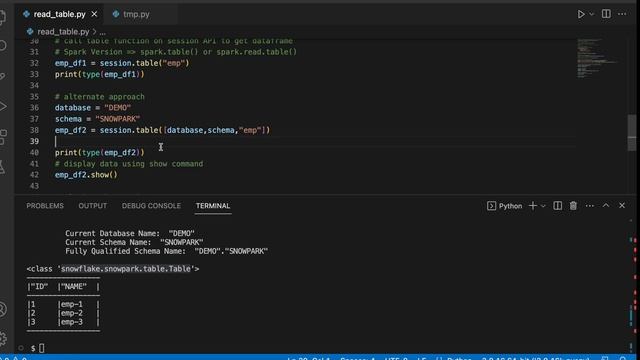Click the read_table.py breadcrumb item
640x360 pixels.
(63, 31)
